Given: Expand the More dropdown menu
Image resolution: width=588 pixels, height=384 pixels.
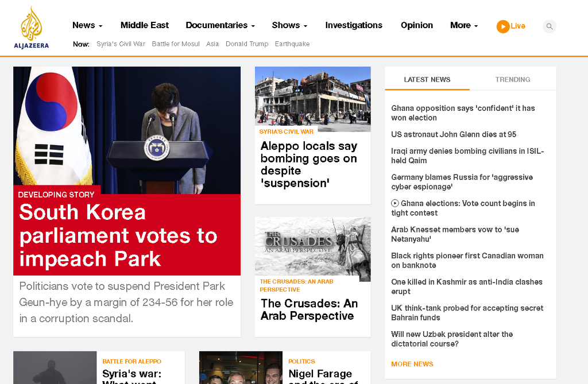Looking at the screenshot, I should coord(464,25).
